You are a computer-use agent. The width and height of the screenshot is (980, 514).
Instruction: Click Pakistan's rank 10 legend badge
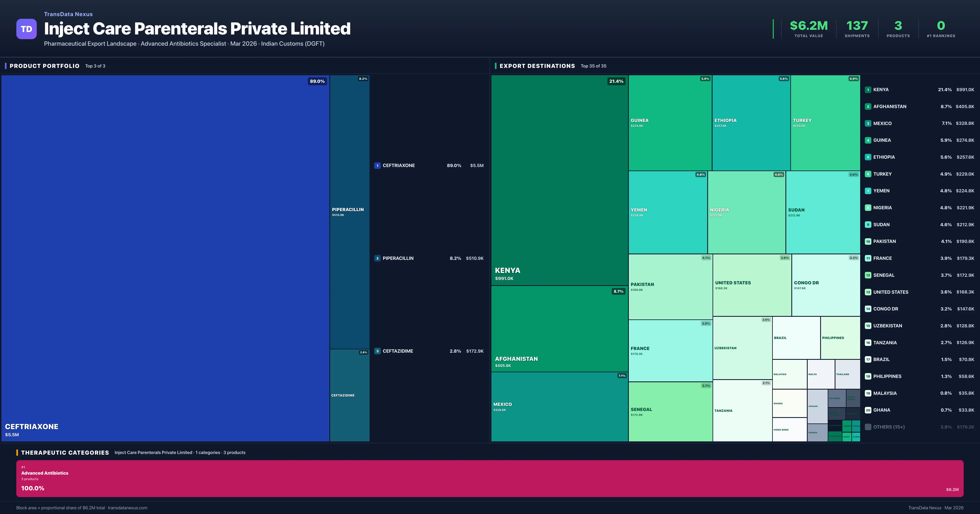click(868, 241)
